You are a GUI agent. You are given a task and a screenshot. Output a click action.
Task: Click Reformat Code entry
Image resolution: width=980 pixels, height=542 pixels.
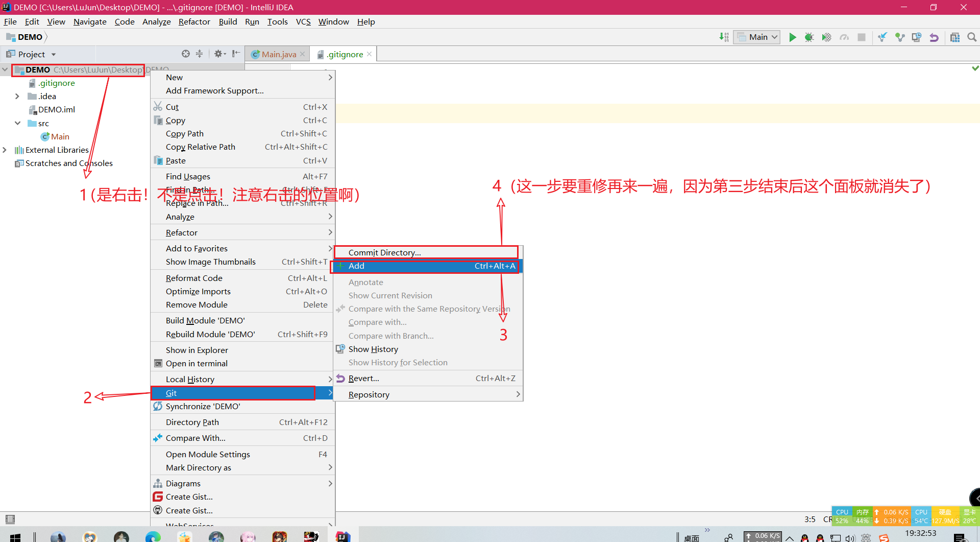point(242,278)
